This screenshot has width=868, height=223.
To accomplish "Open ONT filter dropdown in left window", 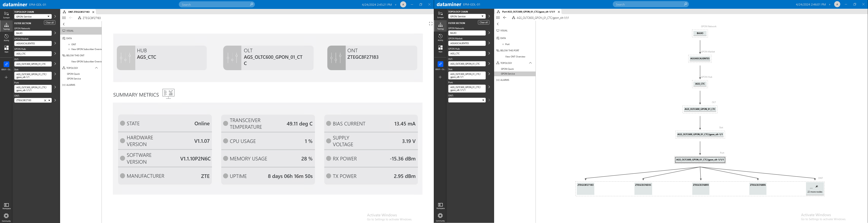I will point(49,100).
